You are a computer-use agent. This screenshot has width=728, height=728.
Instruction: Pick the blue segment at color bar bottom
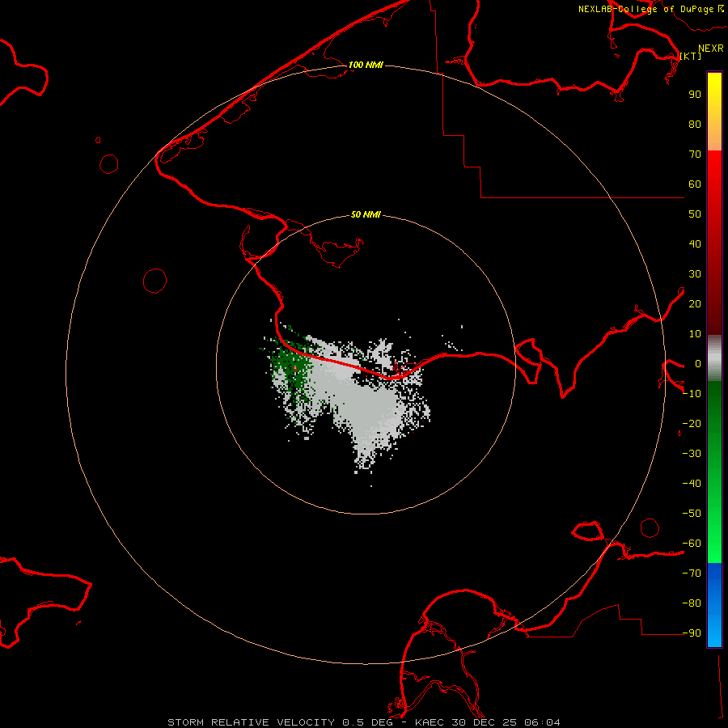(x=714, y=605)
